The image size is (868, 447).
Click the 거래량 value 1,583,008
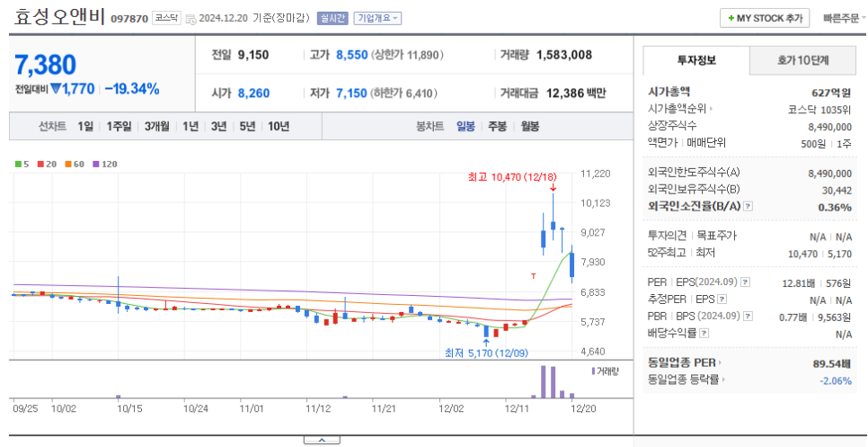click(564, 55)
